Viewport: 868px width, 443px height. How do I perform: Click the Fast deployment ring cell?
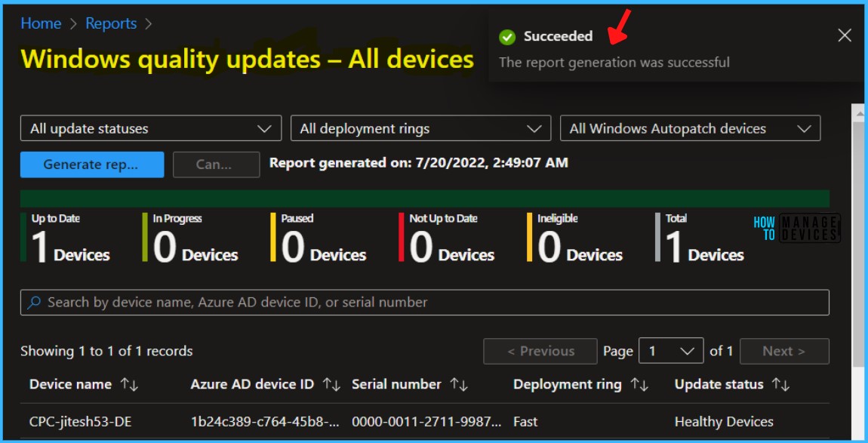pos(525,422)
